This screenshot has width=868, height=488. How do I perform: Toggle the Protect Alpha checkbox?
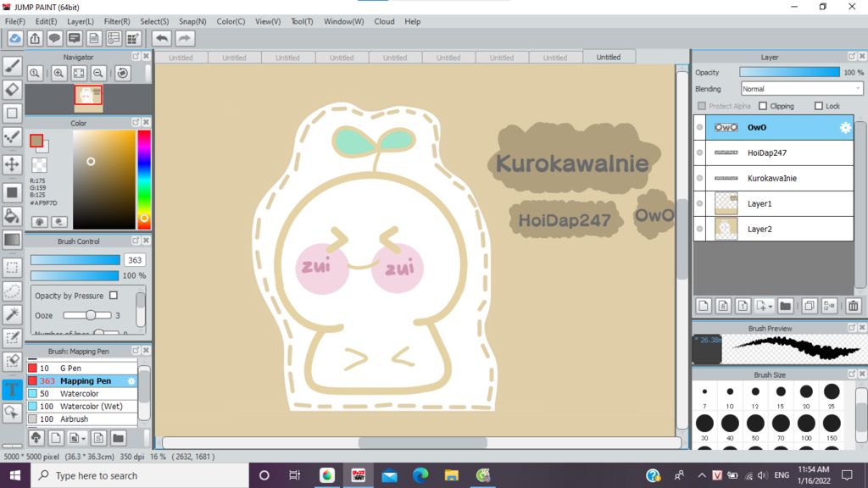coord(702,106)
